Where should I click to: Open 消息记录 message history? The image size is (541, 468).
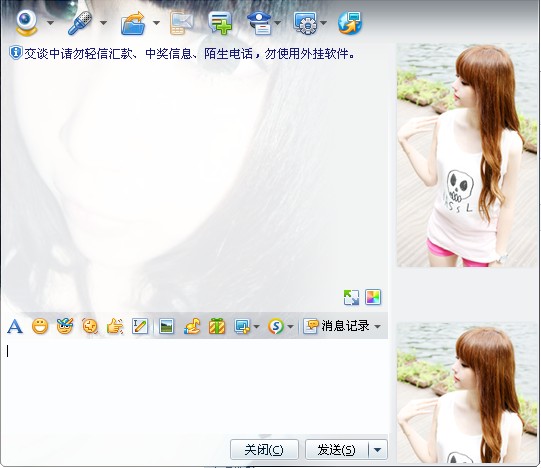pyautogui.click(x=342, y=326)
